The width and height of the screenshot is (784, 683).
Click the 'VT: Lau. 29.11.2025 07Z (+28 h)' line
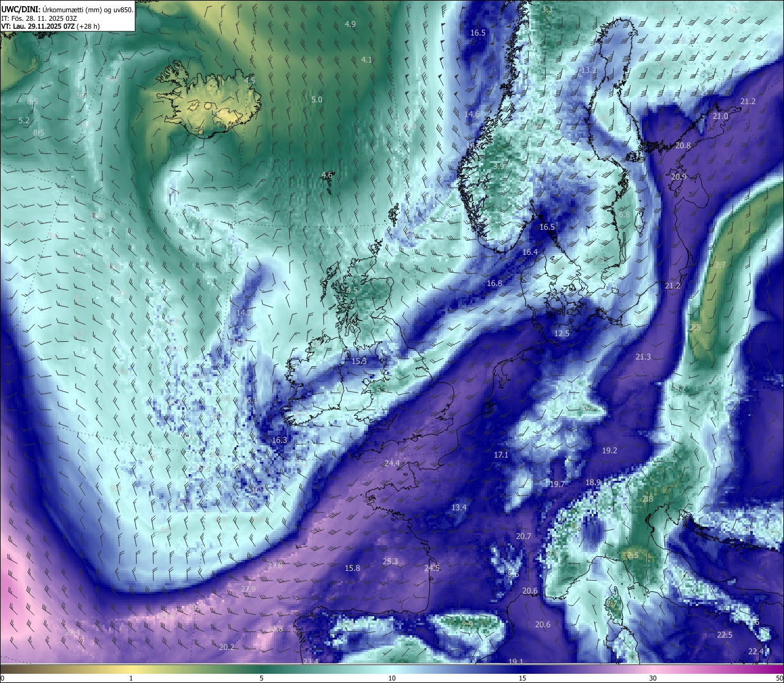50,26
